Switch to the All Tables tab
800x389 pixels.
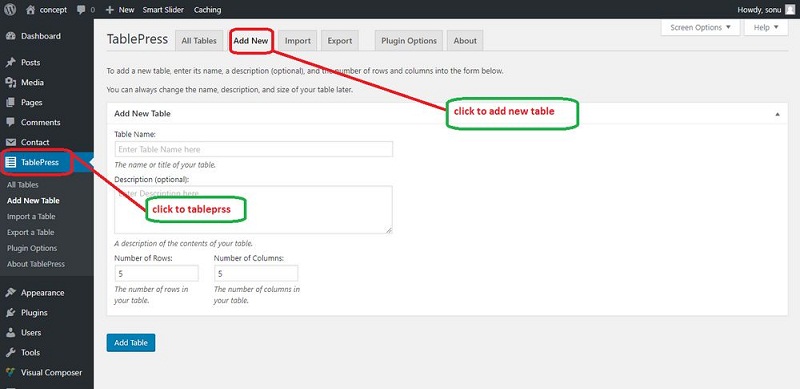pos(199,41)
